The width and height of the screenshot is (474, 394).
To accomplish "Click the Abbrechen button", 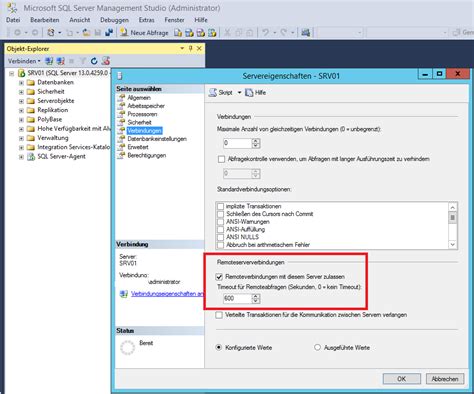I will coord(445,379).
